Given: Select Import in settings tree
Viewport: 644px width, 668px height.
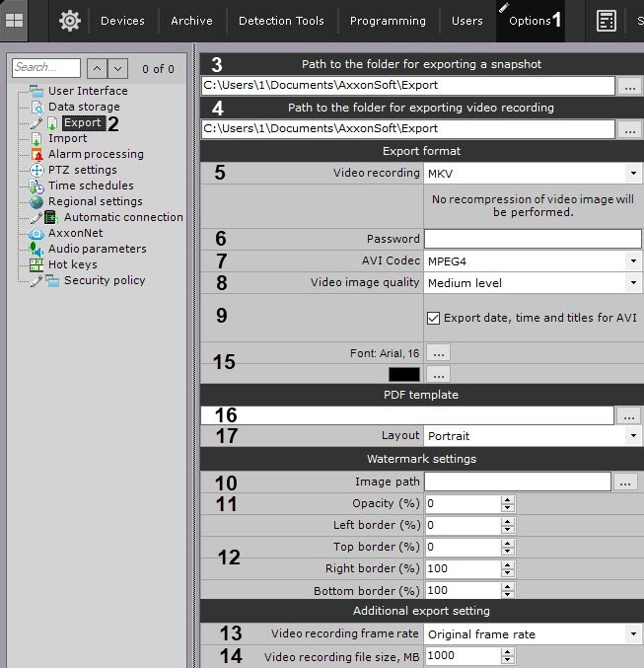Looking at the screenshot, I should [x=67, y=138].
